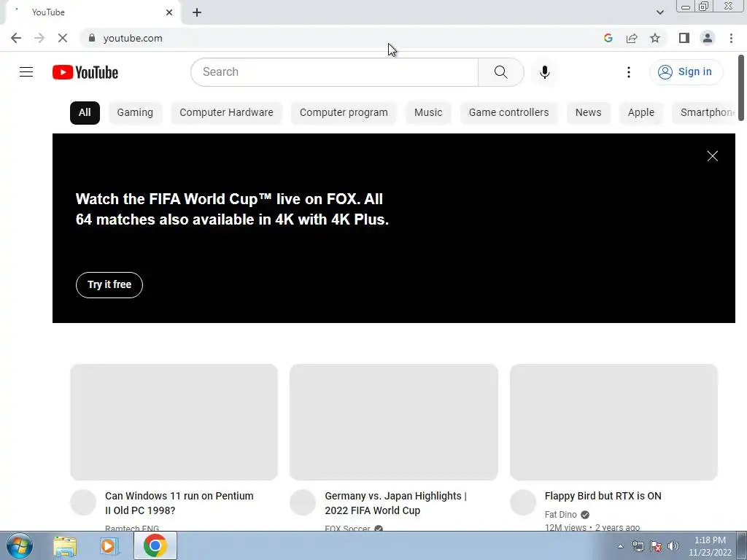This screenshot has height=560, width=747.
Task: Select the Smartphone filter chip
Action: [x=704, y=113]
